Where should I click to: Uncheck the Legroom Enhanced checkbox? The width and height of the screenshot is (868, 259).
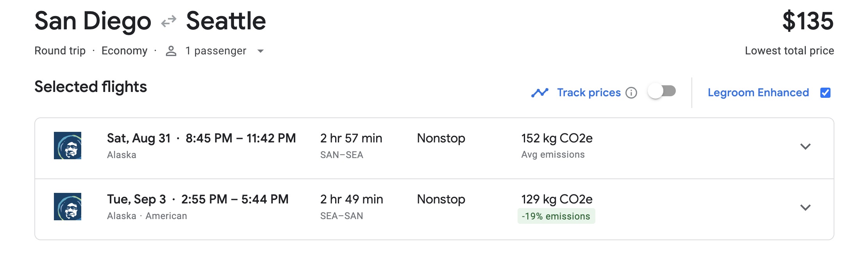(825, 93)
